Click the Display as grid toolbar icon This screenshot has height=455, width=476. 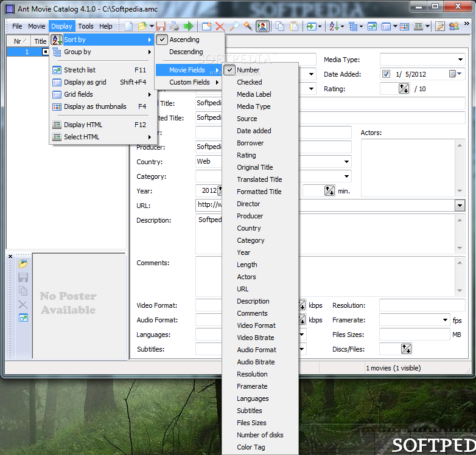(x=386, y=26)
